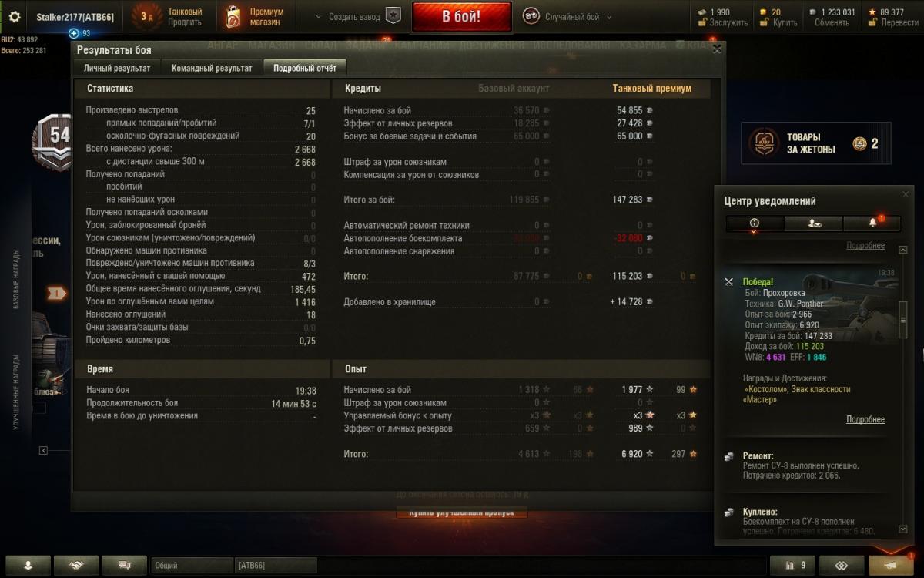924x578 pixels.
Task: Click the notification list scrollbar thumb
Action: point(903,318)
